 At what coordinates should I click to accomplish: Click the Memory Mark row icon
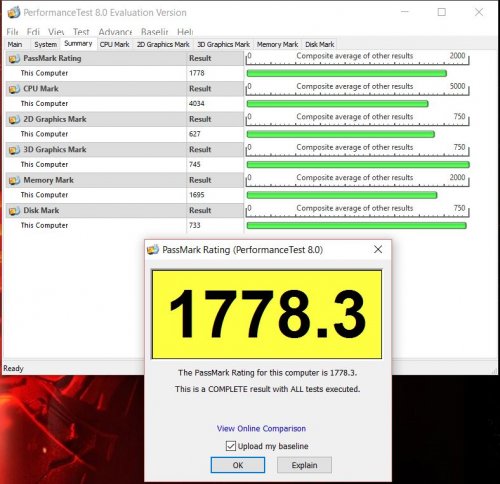click(14, 180)
